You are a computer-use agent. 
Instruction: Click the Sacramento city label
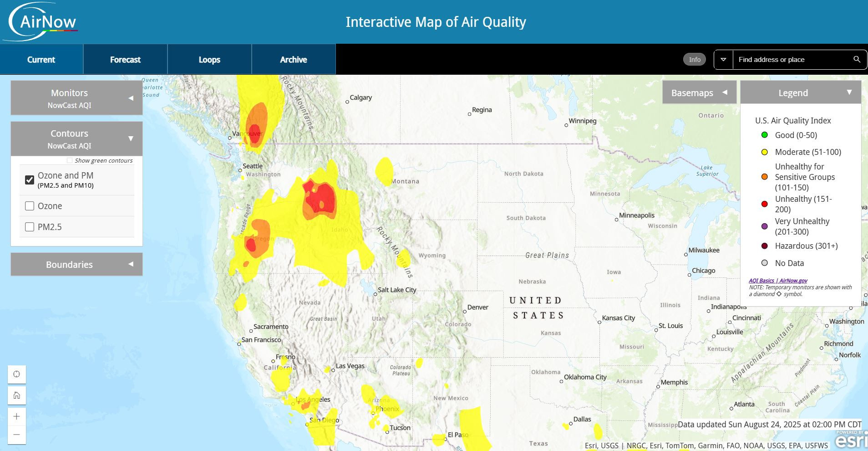271,327
